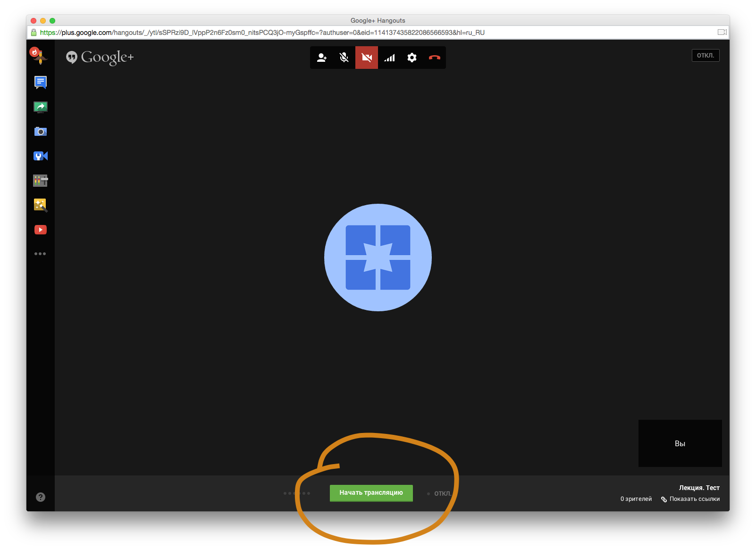Hang up the call
This screenshot has height=549, width=756.
[435, 58]
